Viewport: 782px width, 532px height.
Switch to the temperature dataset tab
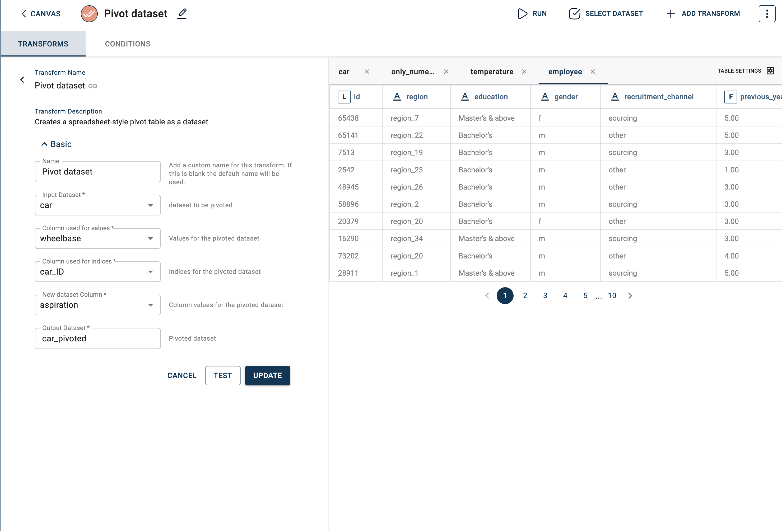click(492, 72)
